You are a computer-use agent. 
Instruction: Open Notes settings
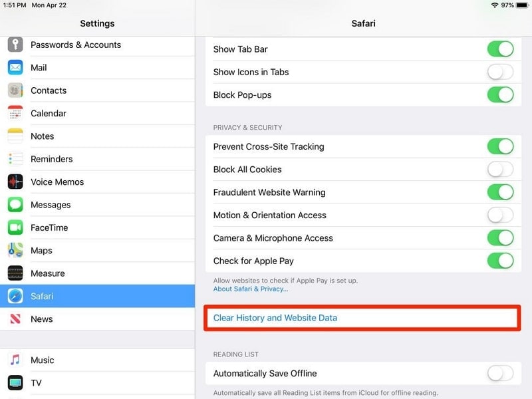coord(97,136)
